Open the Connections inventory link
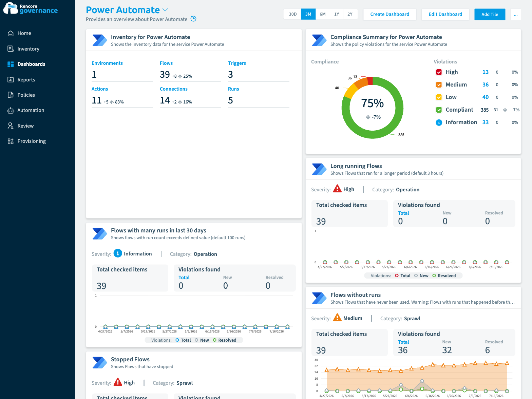Screen dimensions: 532x399 [174, 89]
